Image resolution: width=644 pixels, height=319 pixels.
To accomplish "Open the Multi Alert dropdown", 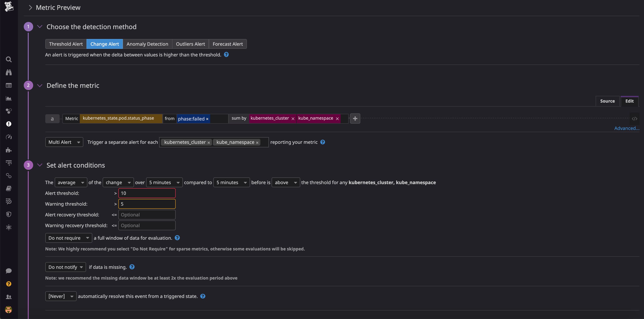I will (x=64, y=142).
